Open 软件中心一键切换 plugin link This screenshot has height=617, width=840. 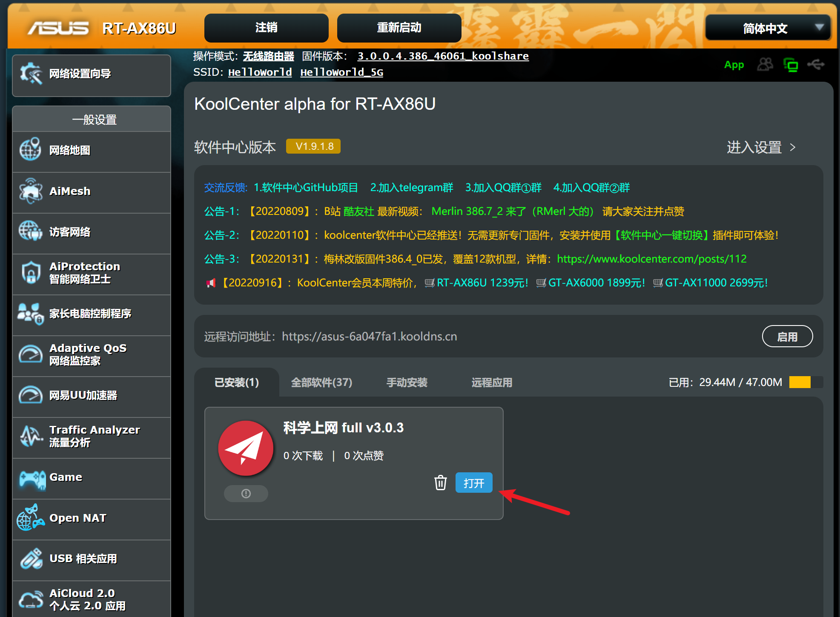(661, 235)
